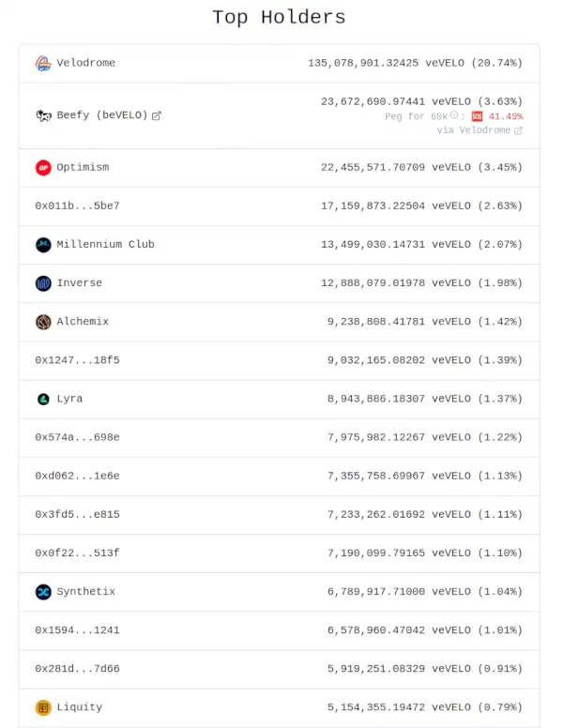Open the external link icon beside Beefy (beVELO)
Image resolution: width=563 pixels, height=728 pixels.
(x=157, y=115)
